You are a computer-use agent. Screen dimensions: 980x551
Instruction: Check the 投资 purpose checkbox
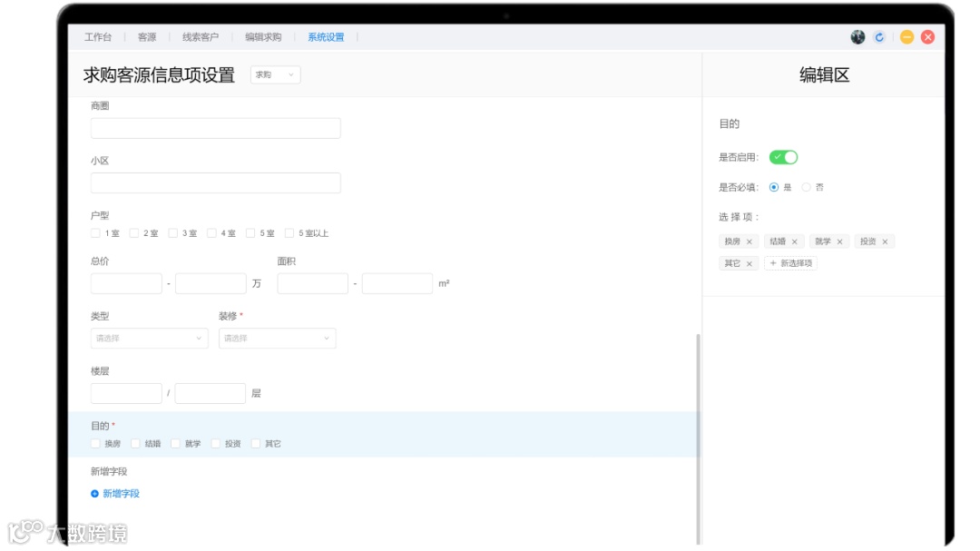pyautogui.click(x=216, y=443)
